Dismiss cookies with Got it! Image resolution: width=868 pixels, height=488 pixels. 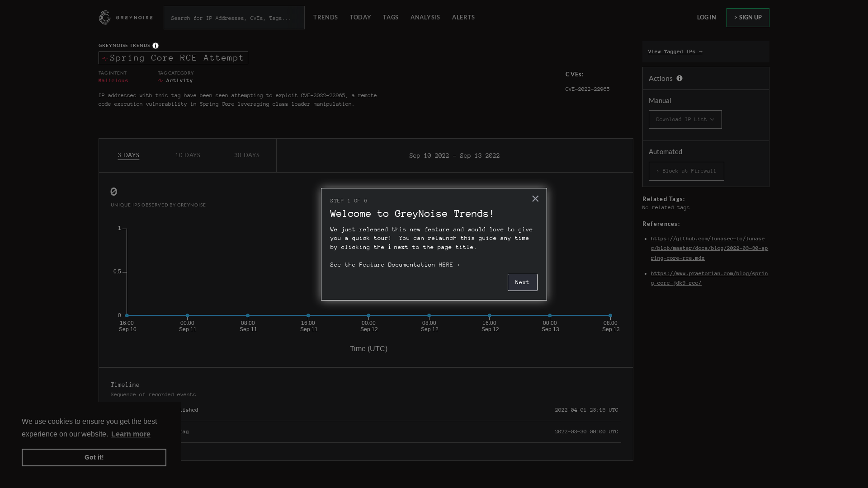point(94,457)
